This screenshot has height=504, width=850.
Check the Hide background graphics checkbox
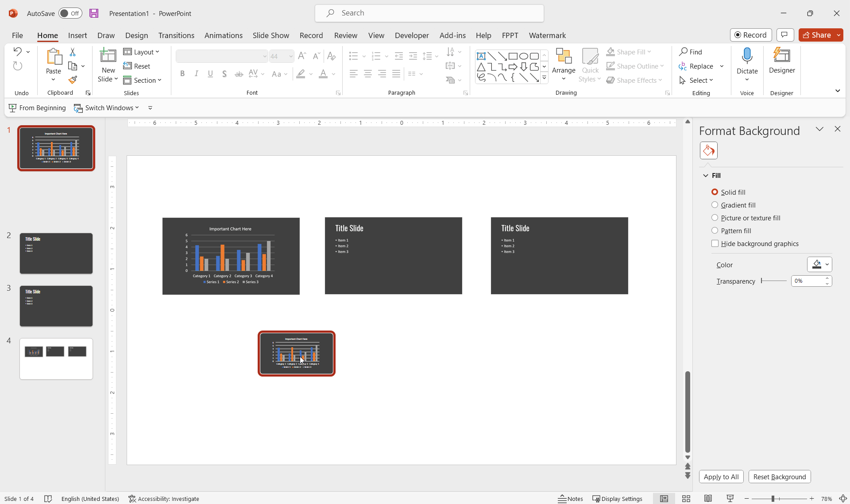tap(715, 244)
